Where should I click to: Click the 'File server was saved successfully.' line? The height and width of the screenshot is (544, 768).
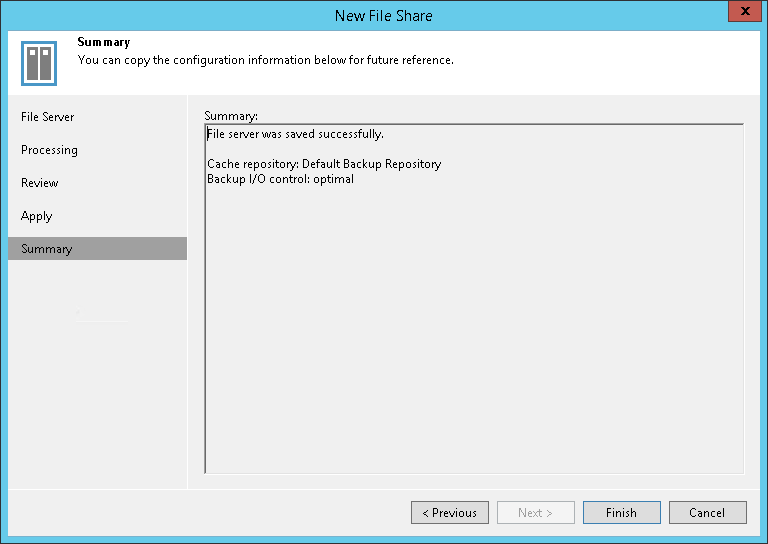point(295,134)
